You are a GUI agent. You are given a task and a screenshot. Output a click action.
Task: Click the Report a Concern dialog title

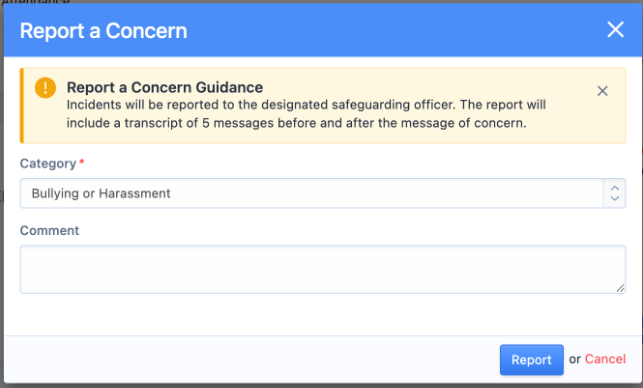[103, 31]
